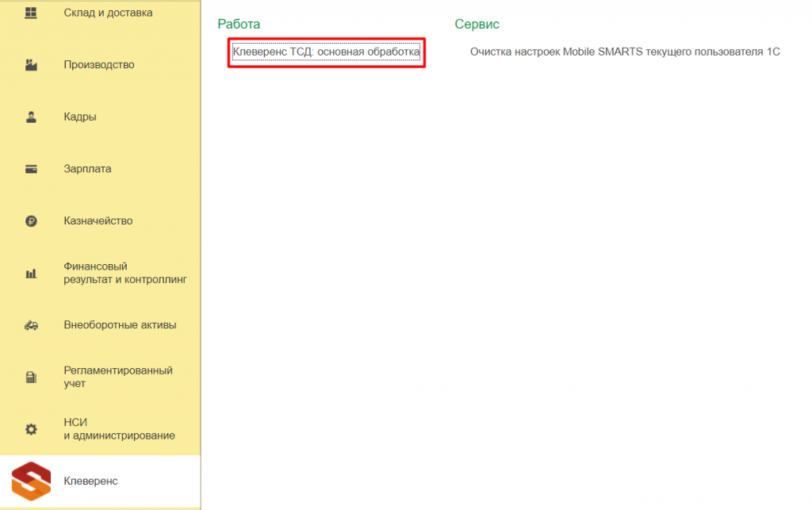Screen dimensions: 812x510
Task: Open the Склад и доставка section
Action: (x=108, y=13)
